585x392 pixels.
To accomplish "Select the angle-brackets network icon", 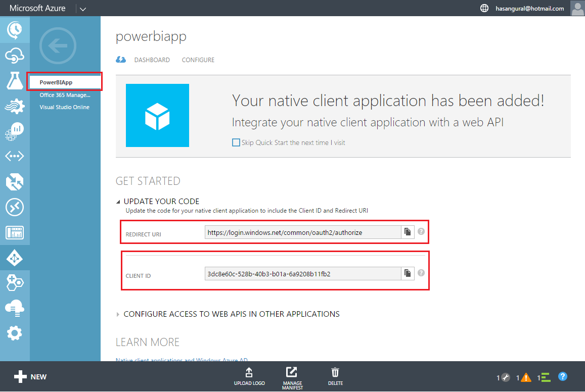I will [15, 156].
